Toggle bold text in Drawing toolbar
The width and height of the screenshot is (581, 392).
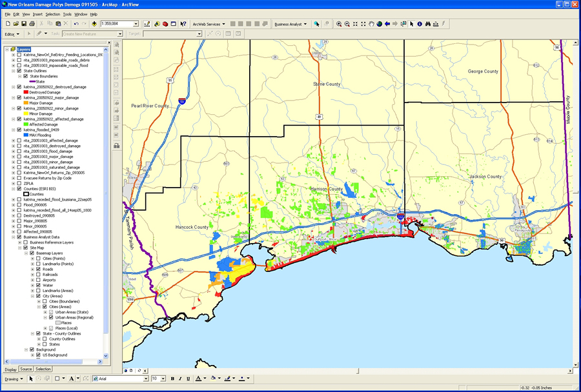point(172,378)
